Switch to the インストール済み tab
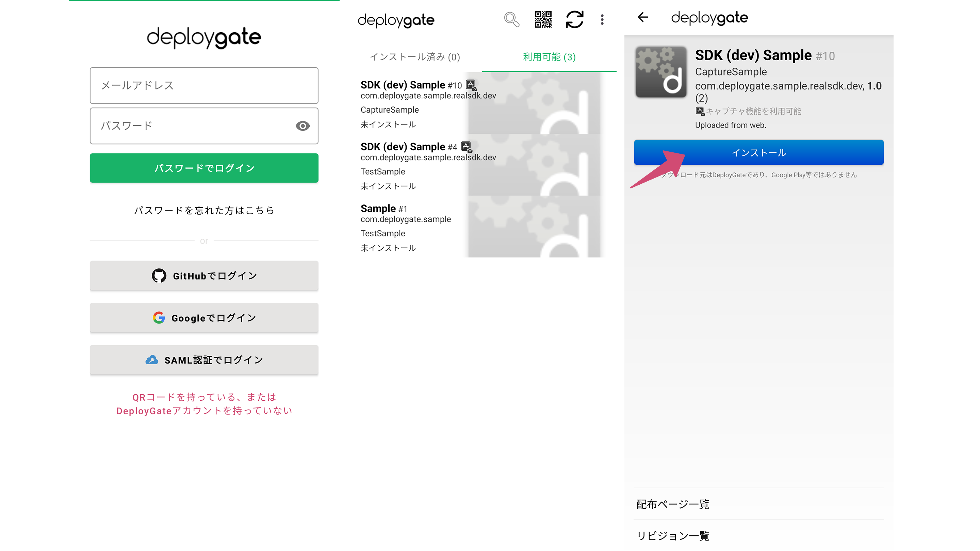The width and height of the screenshot is (980, 551). point(414,57)
